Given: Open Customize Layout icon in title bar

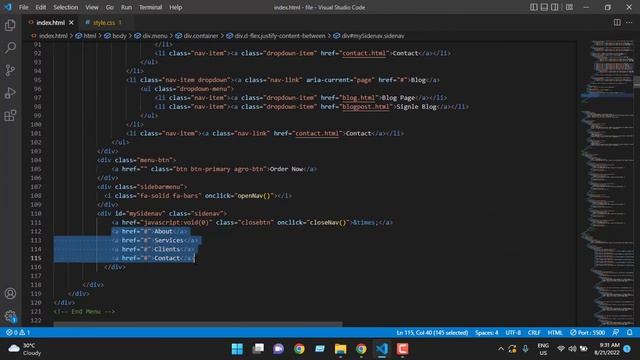Looking at the screenshot, I should point(569,7).
